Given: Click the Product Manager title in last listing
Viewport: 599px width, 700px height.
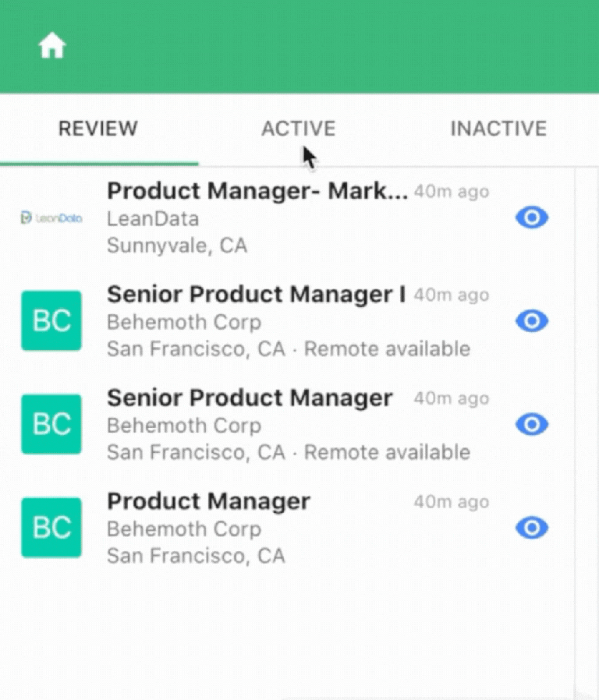Looking at the screenshot, I should (208, 501).
